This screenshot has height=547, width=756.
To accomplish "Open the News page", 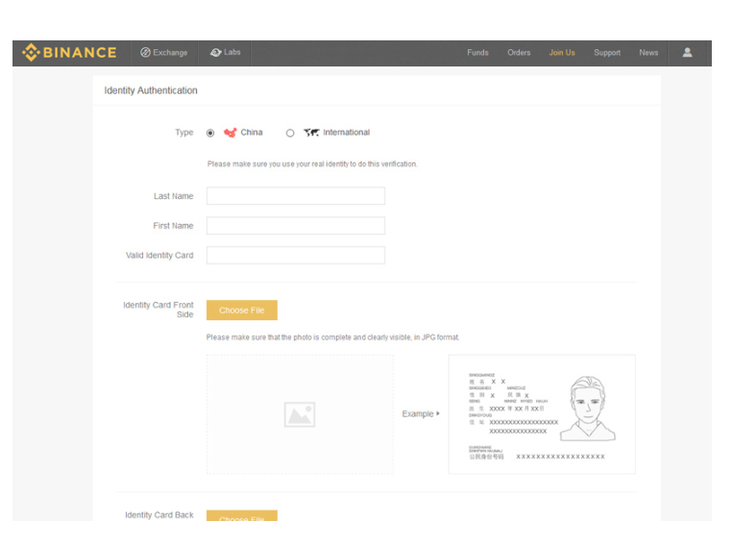I will (648, 53).
